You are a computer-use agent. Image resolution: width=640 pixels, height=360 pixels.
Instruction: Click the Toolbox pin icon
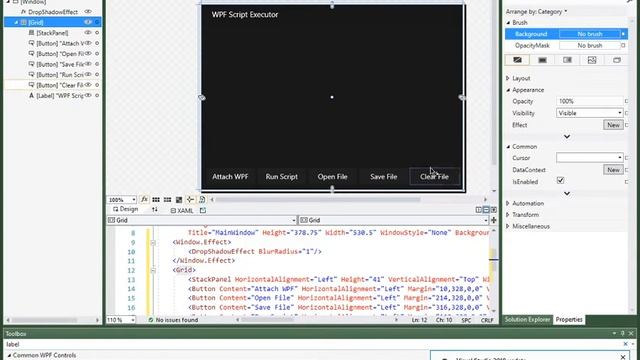point(622,333)
